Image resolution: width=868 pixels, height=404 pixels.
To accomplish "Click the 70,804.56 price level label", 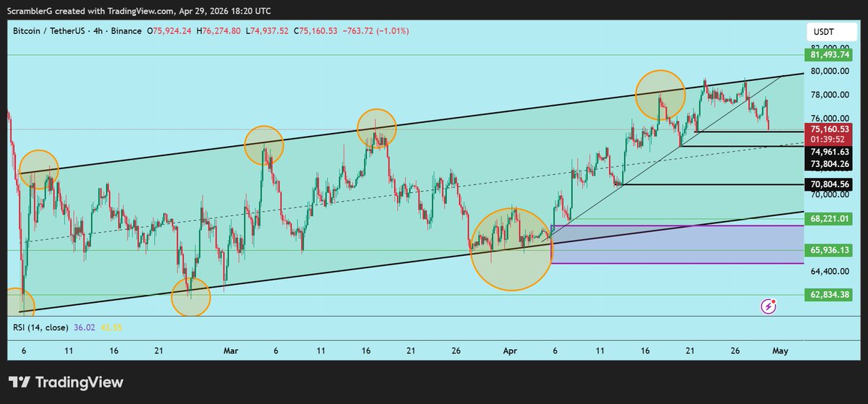I will (x=829, y=184).
